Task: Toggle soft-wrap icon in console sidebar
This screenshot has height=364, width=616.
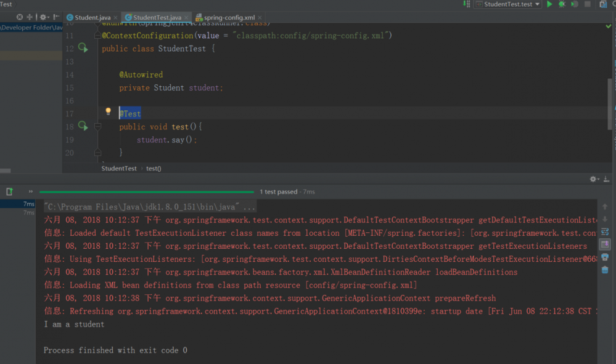Action: (605, 232)
